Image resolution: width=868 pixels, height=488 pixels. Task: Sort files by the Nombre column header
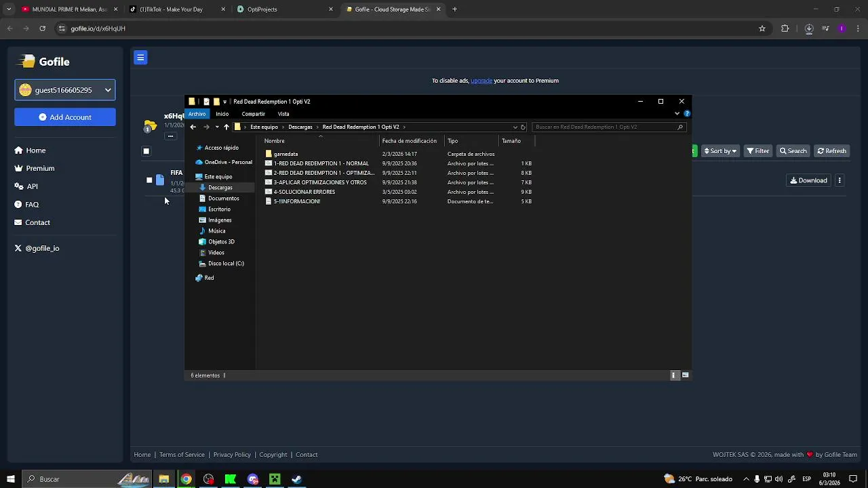tap(321, 141)
